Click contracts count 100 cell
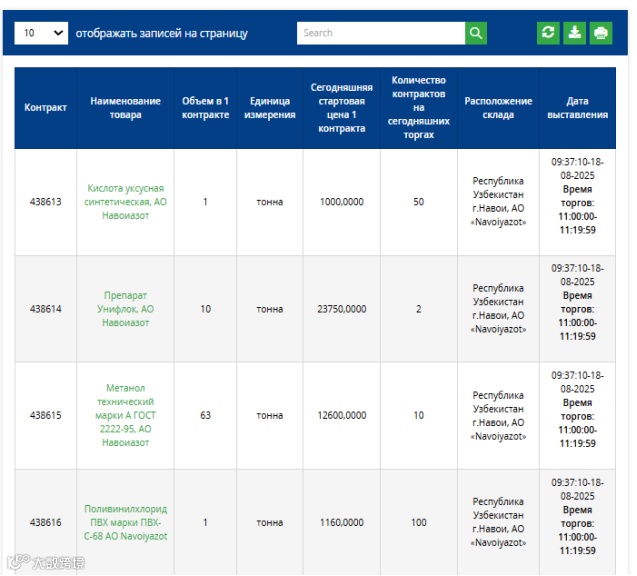Image resolution: width=637 pixels, height=576 pixels. tap(418, 522)
